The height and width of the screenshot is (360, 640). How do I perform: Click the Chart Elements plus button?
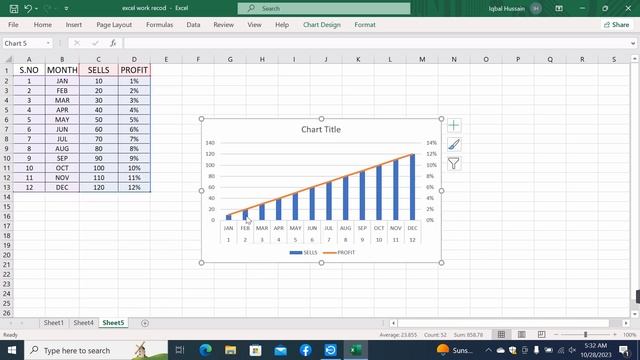pyautogui.click(x=454, y=125)
